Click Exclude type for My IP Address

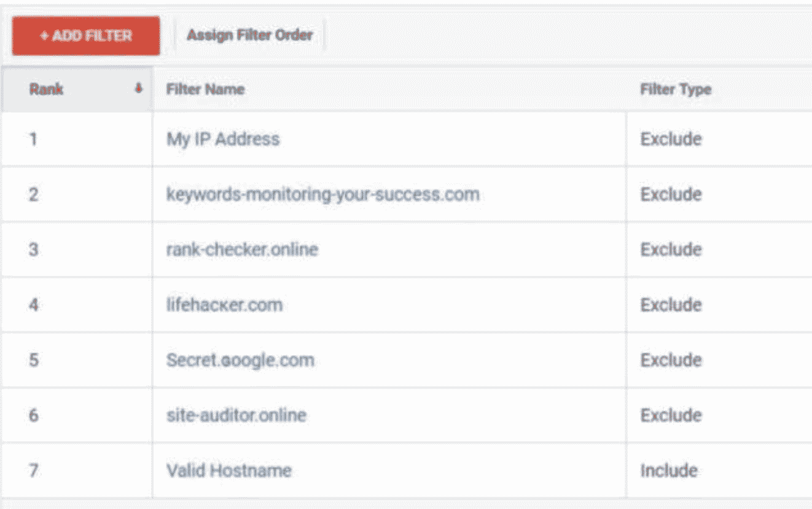coord(671,139)
